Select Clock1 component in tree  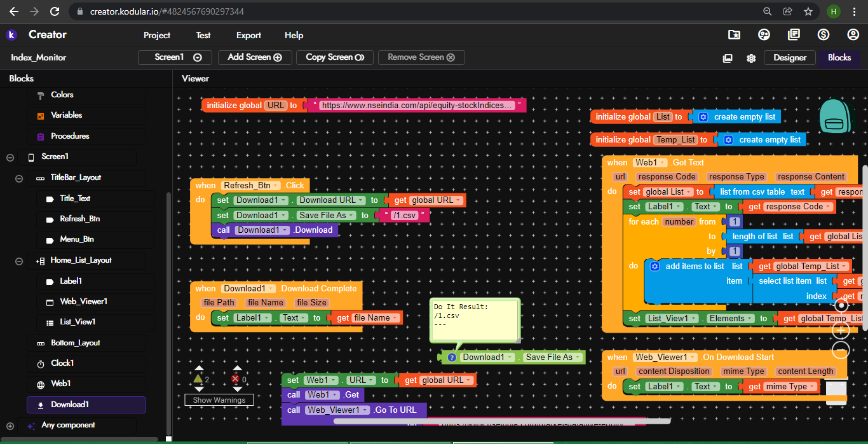(62, 363)
